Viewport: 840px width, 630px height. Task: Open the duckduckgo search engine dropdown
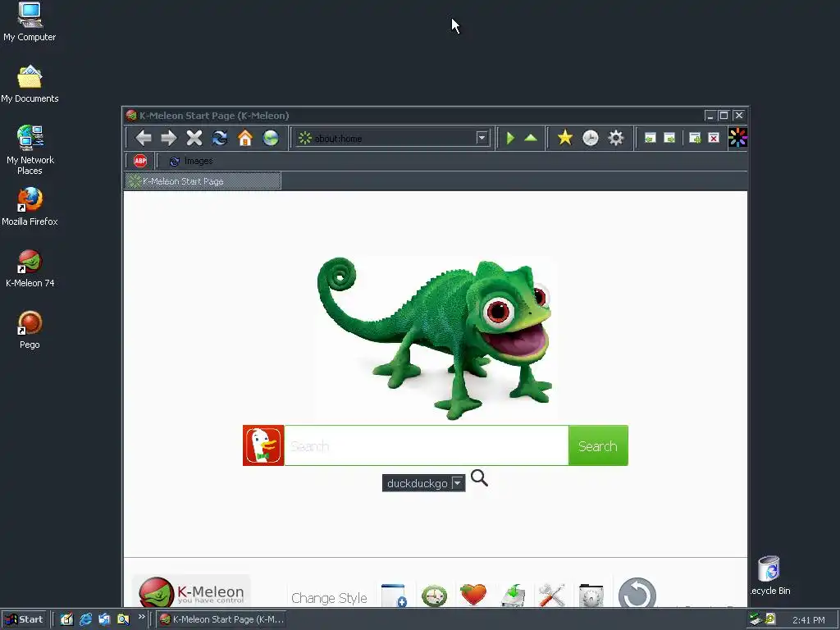[423, 483]
